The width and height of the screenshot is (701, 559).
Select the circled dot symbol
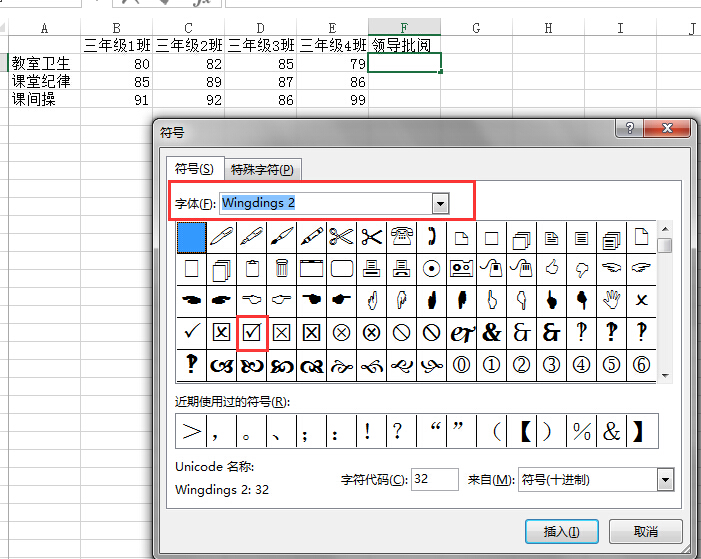pos(431,269)
